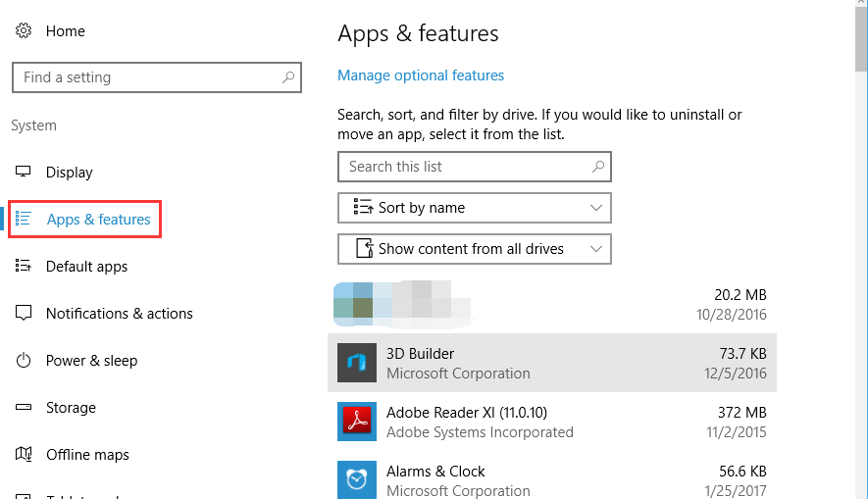Click the 12/5/2016 install date
This screenshot has height=499, width=868.
736,374
